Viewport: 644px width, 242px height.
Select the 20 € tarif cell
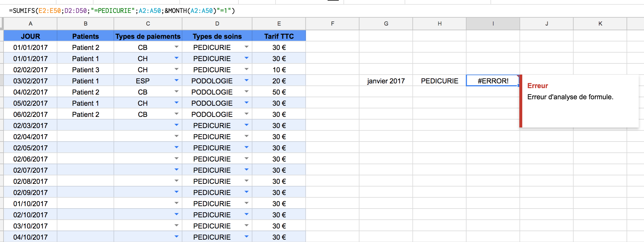[x=279, y=80]
